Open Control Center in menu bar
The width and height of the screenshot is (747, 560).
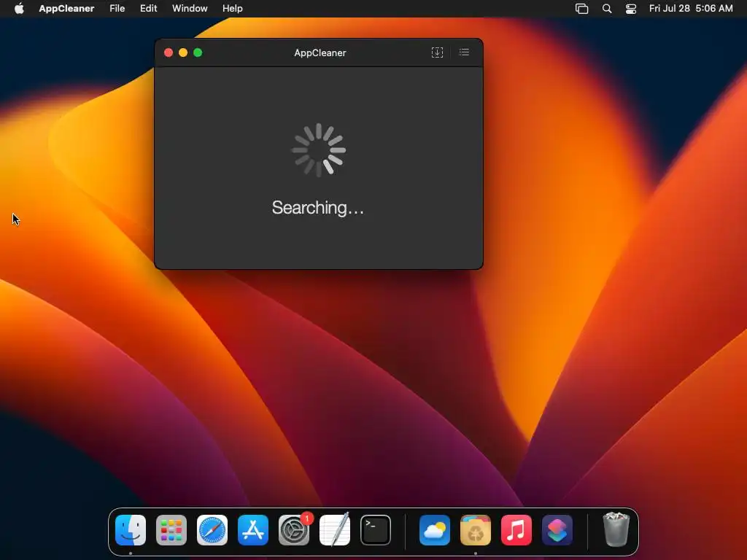tap(631, 9)
